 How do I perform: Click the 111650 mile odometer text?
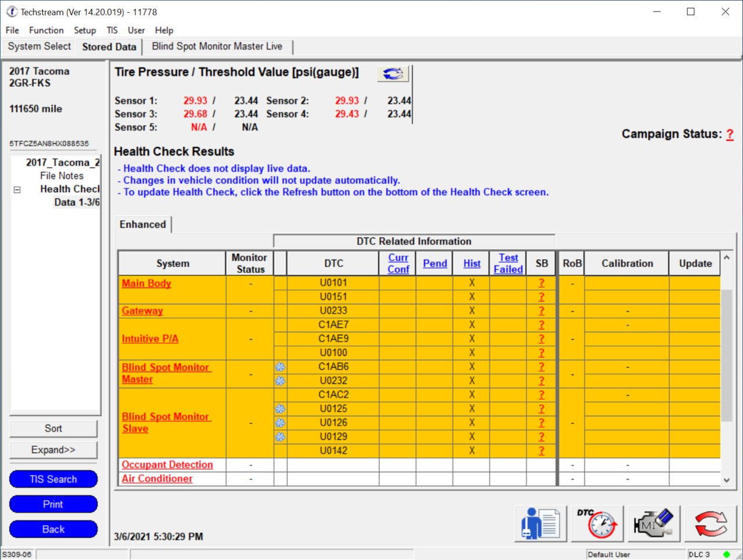coord(35,109)
